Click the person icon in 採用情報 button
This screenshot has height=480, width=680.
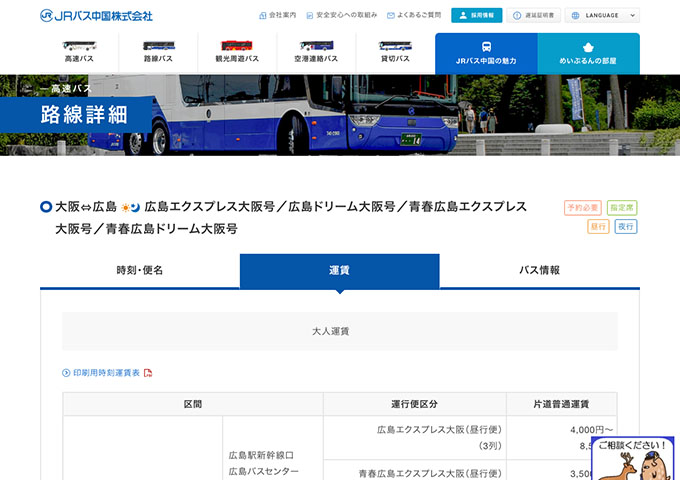[x=463, y=15]
